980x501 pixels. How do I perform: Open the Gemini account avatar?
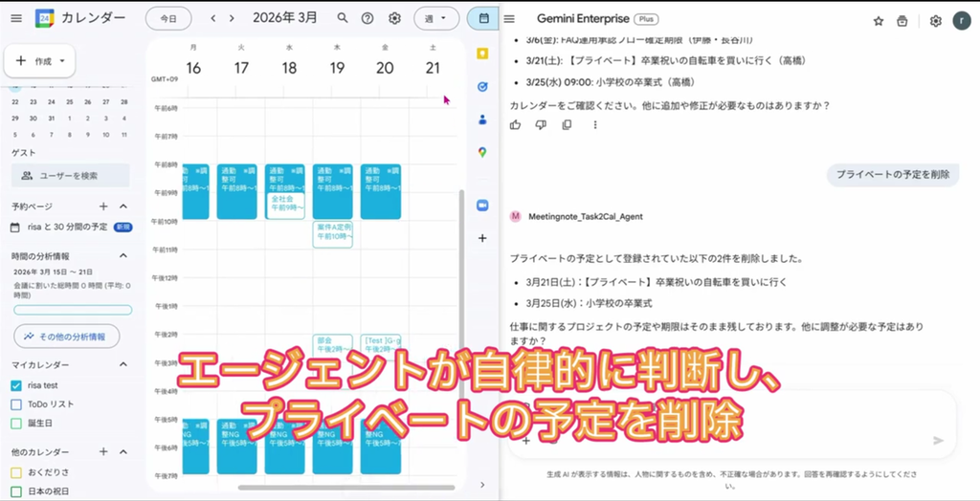tap(961, 21)
